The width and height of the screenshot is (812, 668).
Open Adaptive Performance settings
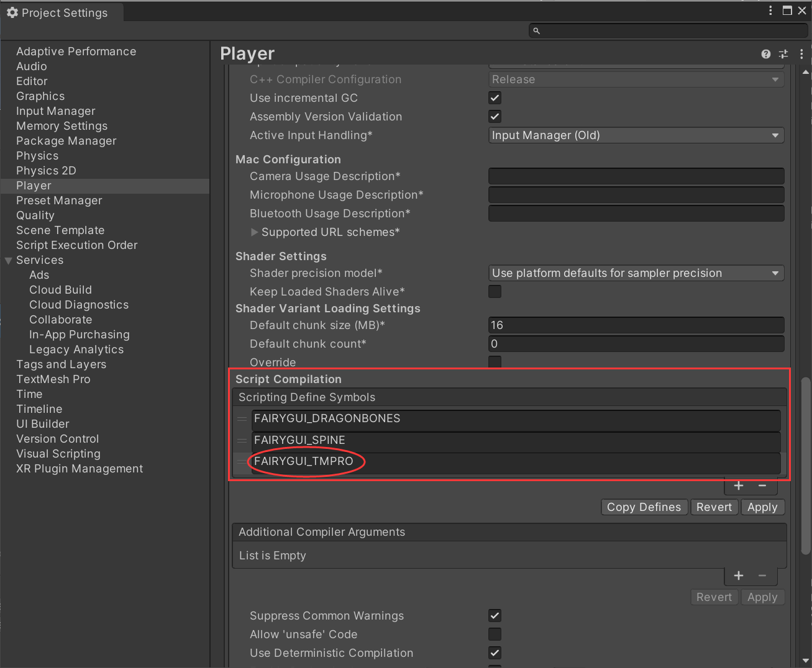pos(76,52)
